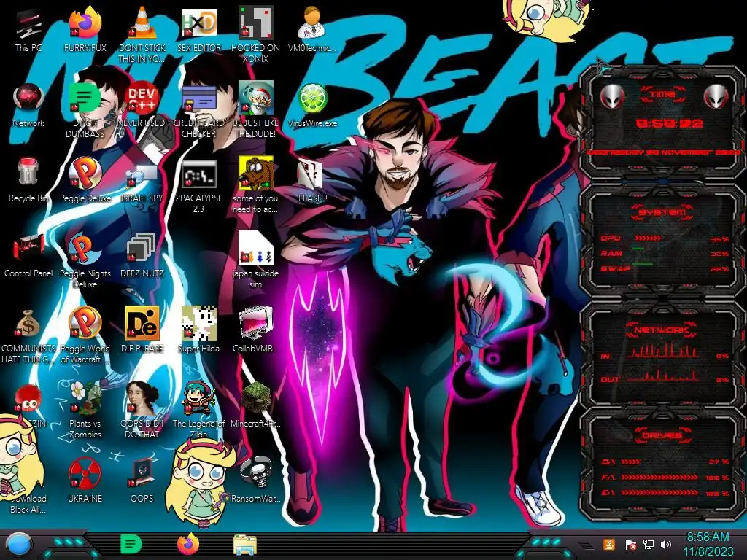The width and height of the screenshot is (747, 560).
Task: Open the green pinned app on taskbar
Action: (x=131, y=544)
